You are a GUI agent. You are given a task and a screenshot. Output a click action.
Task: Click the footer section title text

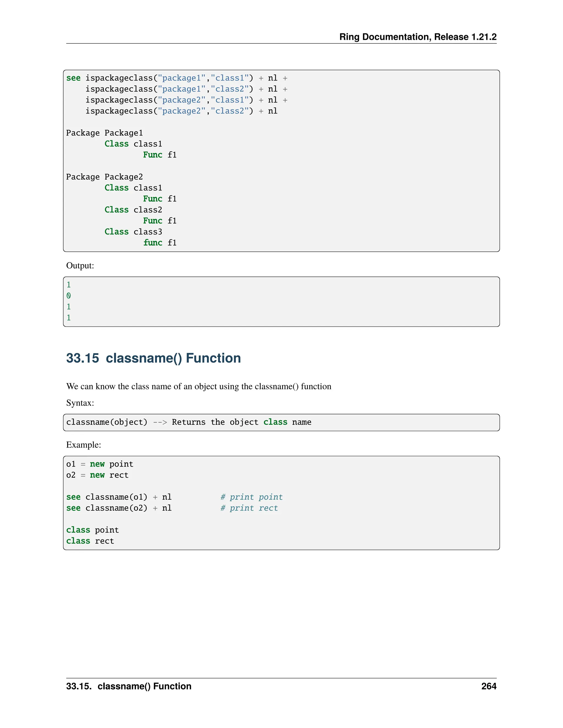coord(128,686)
